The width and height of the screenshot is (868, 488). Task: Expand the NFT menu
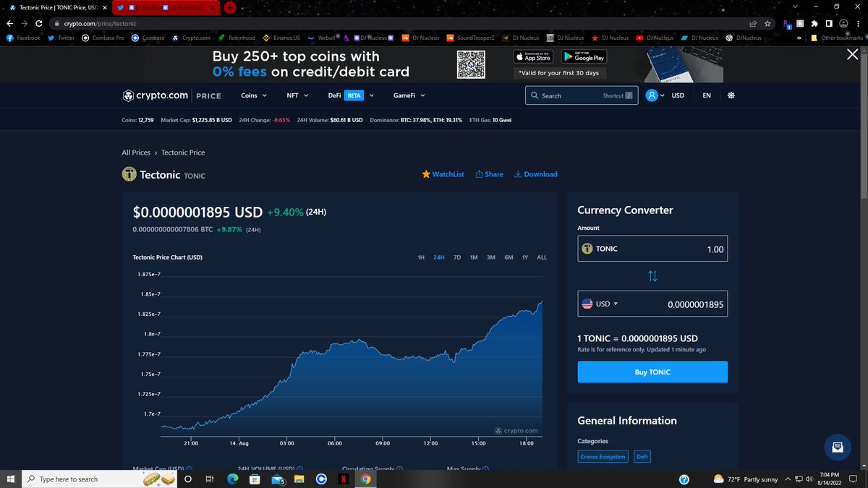pos(297,95)
